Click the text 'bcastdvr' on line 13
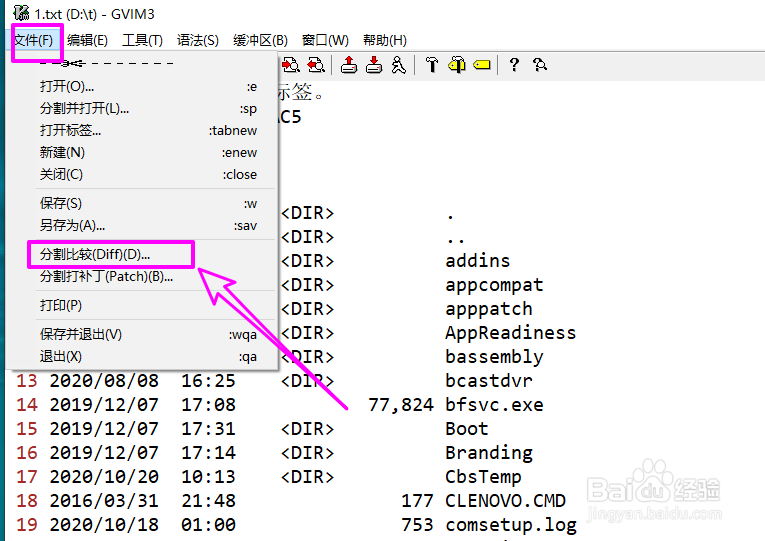765x541 pixels. click(x=489, y=381)
